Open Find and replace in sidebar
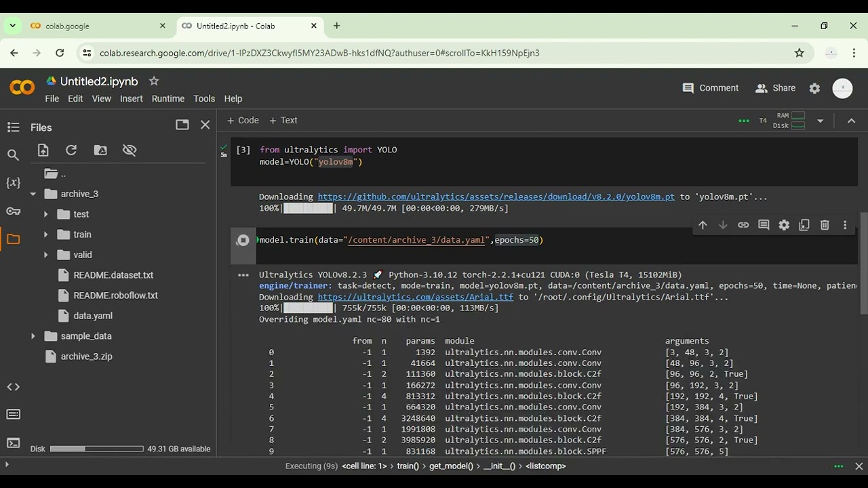Screen dimensions: 868x488 click(x=13, y=155)
